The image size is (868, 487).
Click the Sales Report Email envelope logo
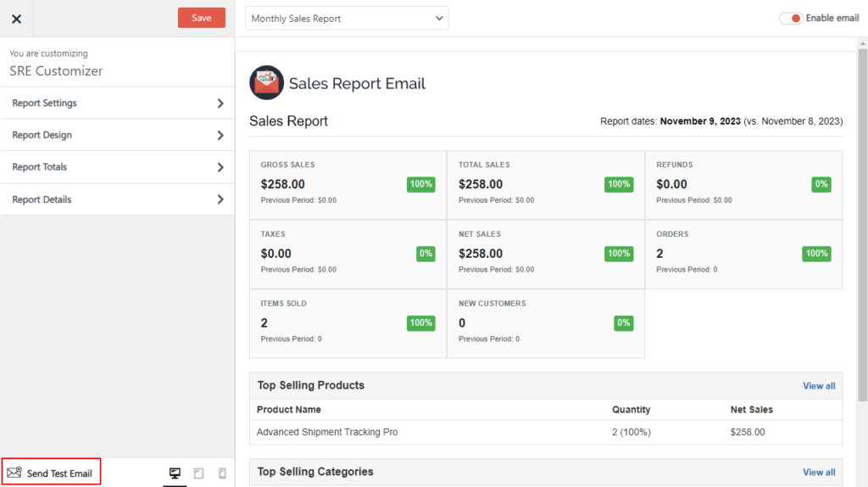[x=266, y=82]
